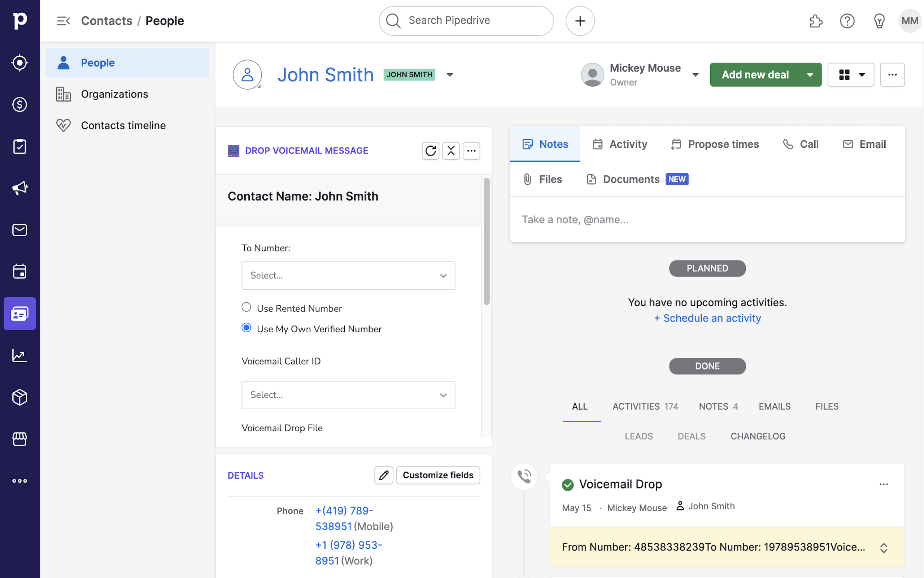The height and width of the screenshot is (578, 924).
Task: Expand the JOHN SMITH label dropdown arrow
Action: click(450, 74)
